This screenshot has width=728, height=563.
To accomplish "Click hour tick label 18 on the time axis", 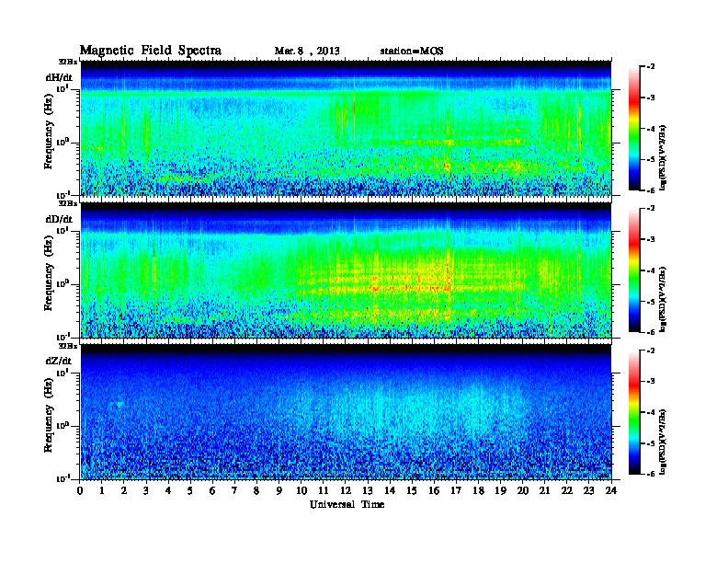I will pyautogui.click(x=479, y=490).
